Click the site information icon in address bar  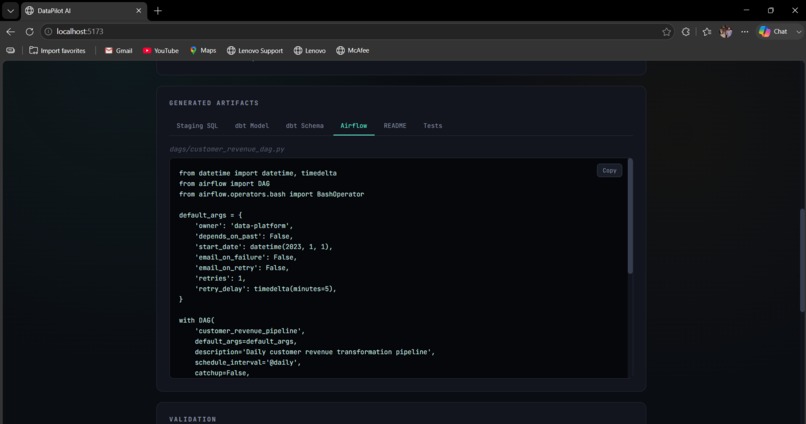click(x=48, y=32)
